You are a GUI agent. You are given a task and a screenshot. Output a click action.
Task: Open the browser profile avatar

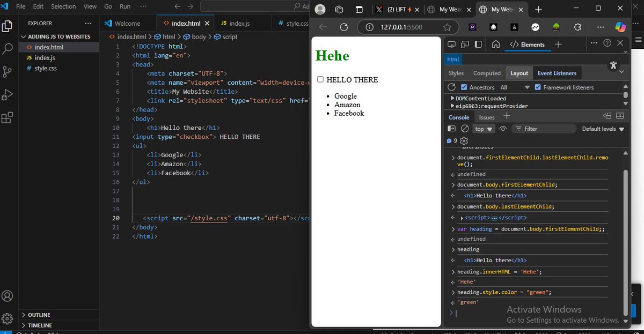(x=320, y=9)
